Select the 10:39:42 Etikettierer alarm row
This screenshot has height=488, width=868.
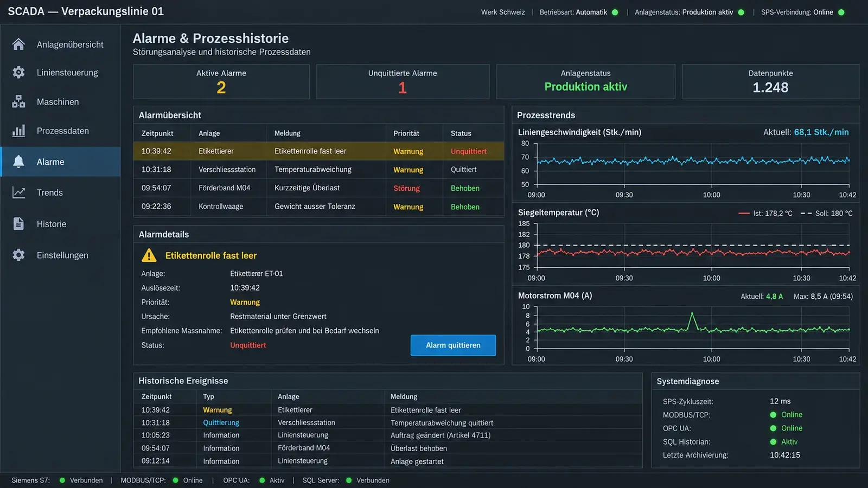[x=318, y=151]
